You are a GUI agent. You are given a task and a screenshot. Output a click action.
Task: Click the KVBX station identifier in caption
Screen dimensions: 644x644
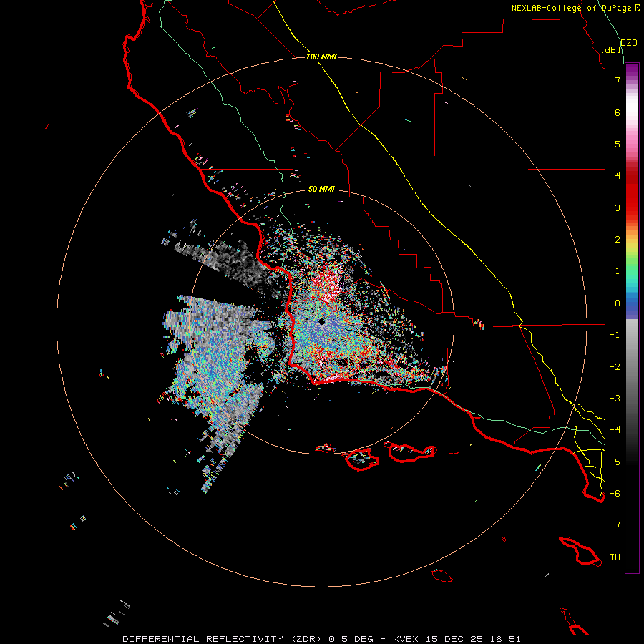[x=406, y=639]
